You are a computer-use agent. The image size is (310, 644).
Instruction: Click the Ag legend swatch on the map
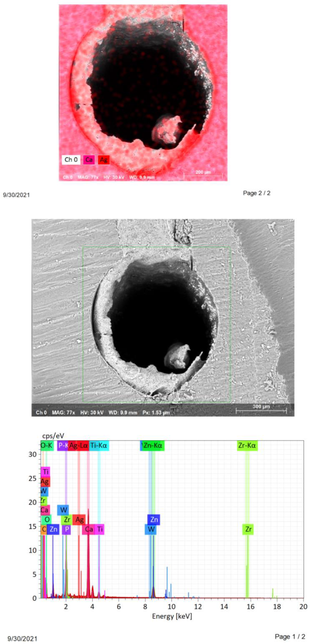point(104,160)
